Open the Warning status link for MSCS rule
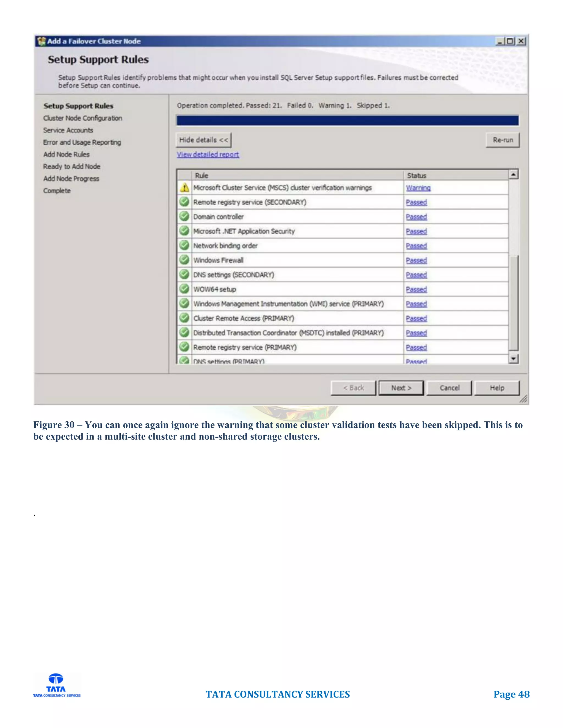Image resolution: width=563 pixels, height=728 pixels. coord(418,188)
